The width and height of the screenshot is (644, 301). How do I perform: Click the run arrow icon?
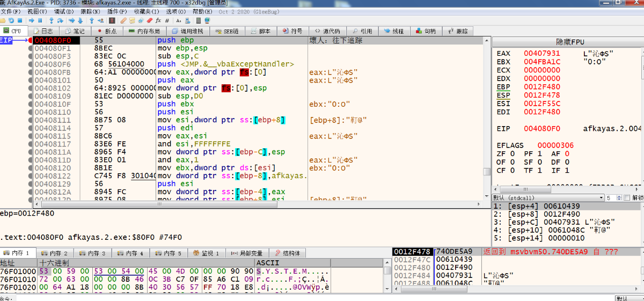[x=32, y=20]
